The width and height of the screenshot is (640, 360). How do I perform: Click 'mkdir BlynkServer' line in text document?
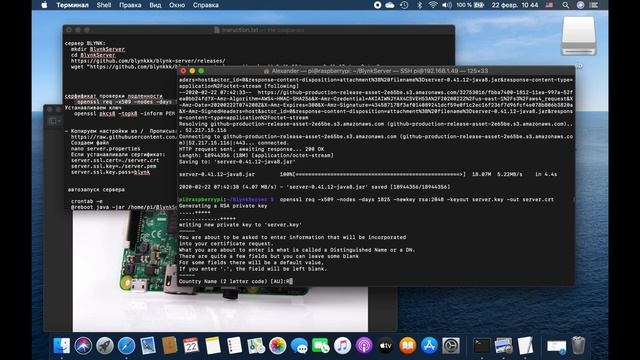[x=98, y=49]
